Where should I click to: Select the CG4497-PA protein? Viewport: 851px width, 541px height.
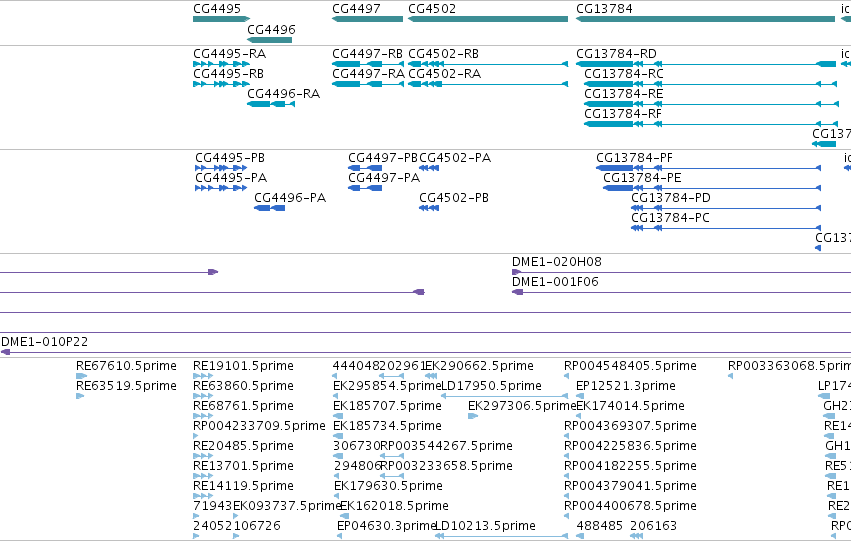pos(365,188)
